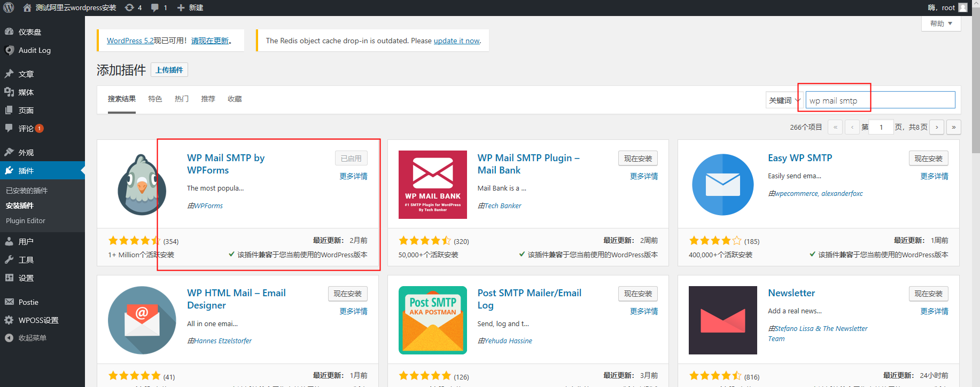Switch to the 热门 popular tab
The height and width of the screenshot is (387, 980).
(x=182, y=99)
